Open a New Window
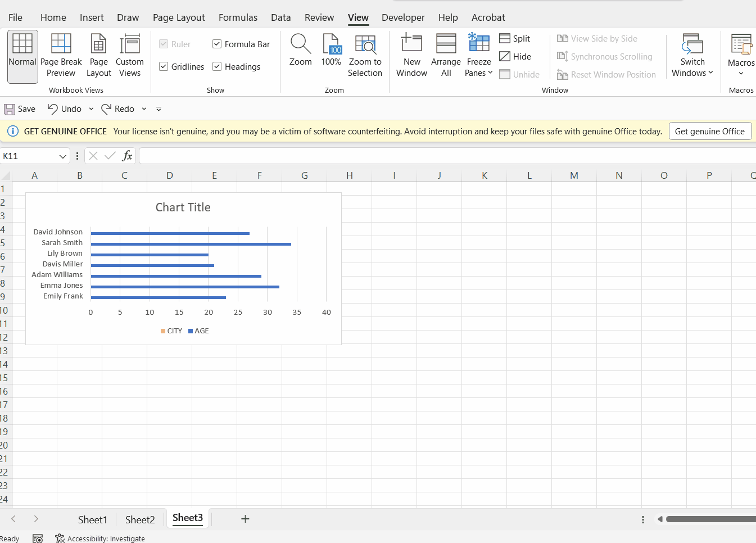756x543 pixels. tap(411, 43)
